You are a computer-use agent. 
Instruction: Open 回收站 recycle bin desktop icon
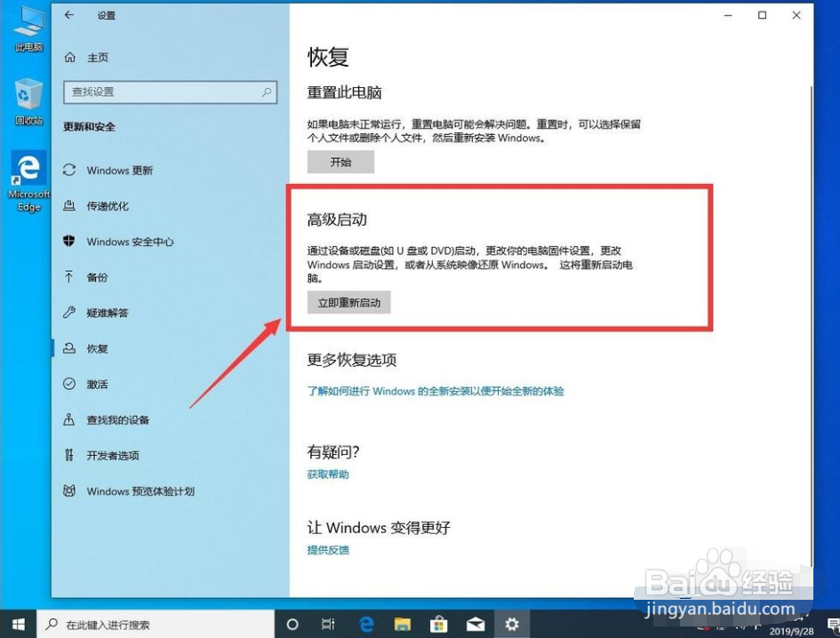(29, 101)
